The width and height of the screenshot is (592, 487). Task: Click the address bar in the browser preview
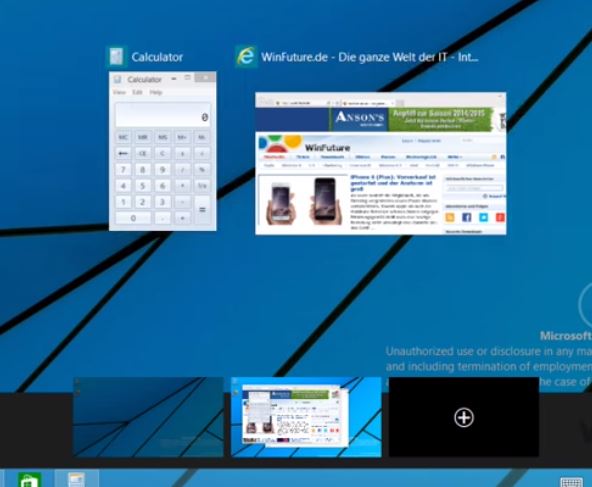(x=303, y=102)
